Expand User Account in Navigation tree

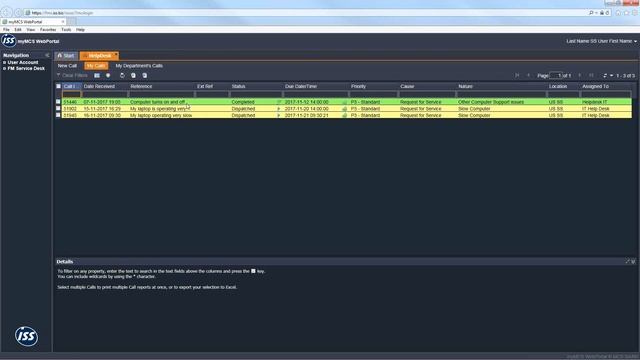tap(4, 62)
